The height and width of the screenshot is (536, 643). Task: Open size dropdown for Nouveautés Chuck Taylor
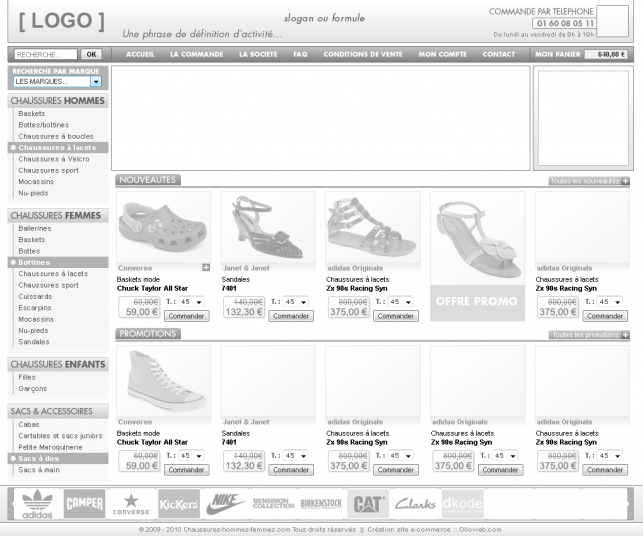click(190, 301)
